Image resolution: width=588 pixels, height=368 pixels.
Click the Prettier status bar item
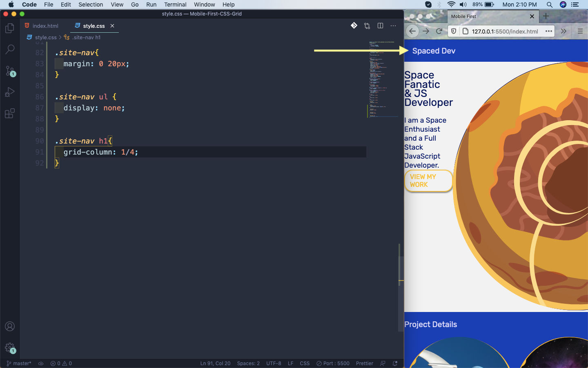click(364, 363)
